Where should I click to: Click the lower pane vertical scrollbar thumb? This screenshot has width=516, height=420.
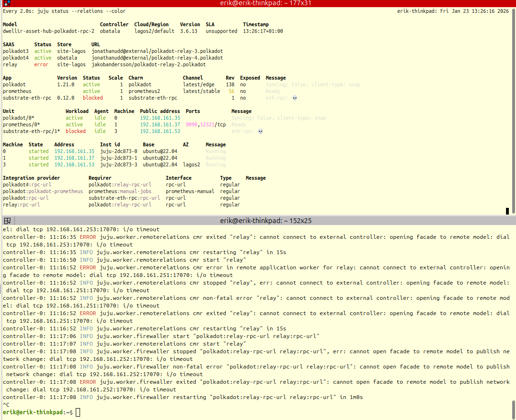point(512,409)
